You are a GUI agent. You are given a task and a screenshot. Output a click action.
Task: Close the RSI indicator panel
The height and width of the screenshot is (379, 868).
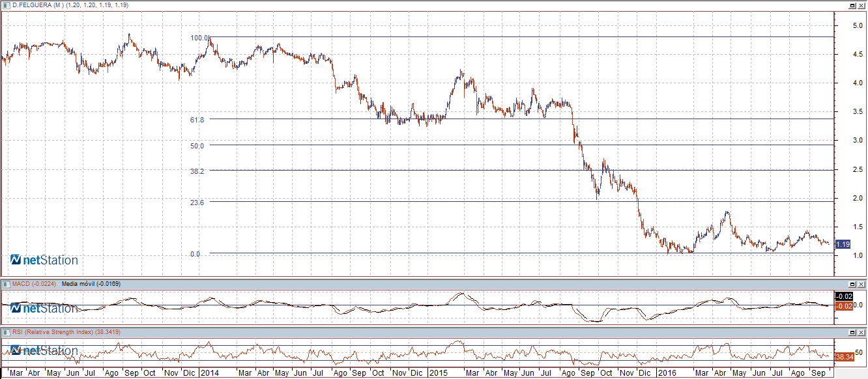click(861, 333)
